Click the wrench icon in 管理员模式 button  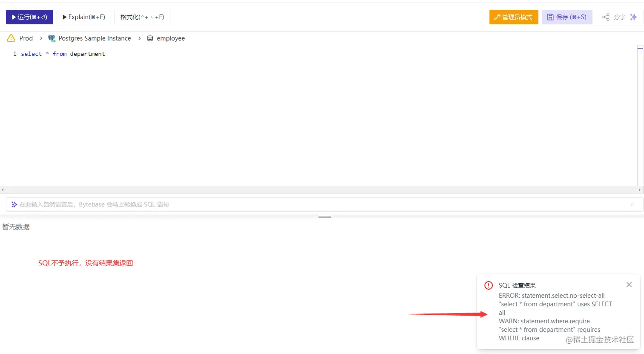coord(497,17)
